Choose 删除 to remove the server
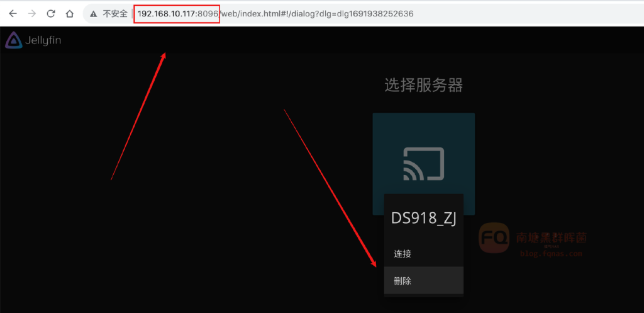This screenshot has height=313, width=644. [402, 281]
